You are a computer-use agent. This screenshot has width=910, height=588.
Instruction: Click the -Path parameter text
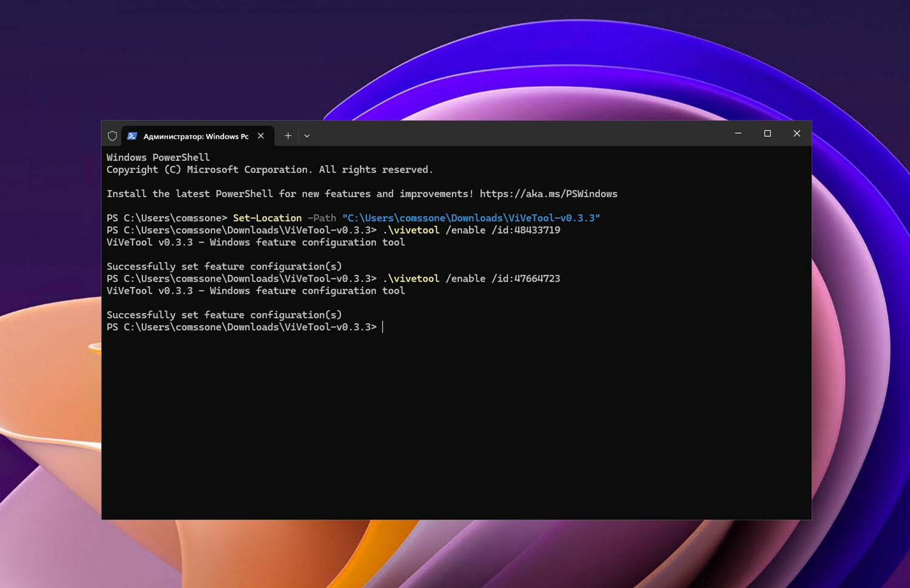(322, 218)
